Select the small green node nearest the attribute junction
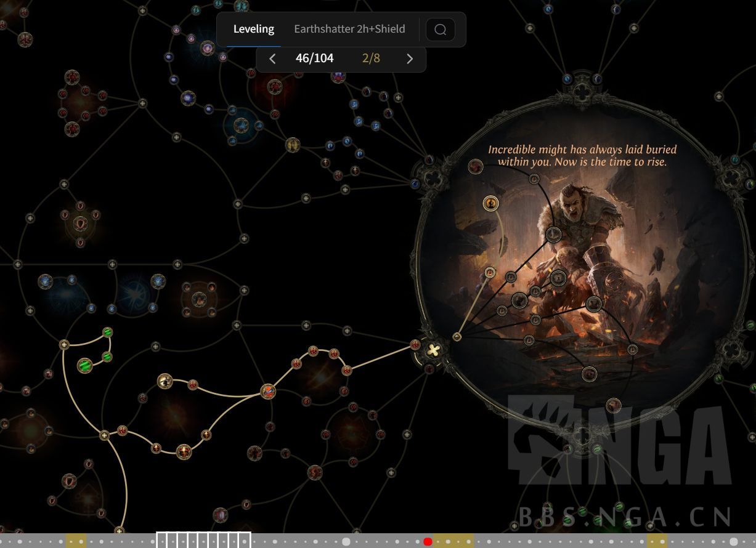Image resolution: width=756 pixels, height=548 pixels. 108,332
